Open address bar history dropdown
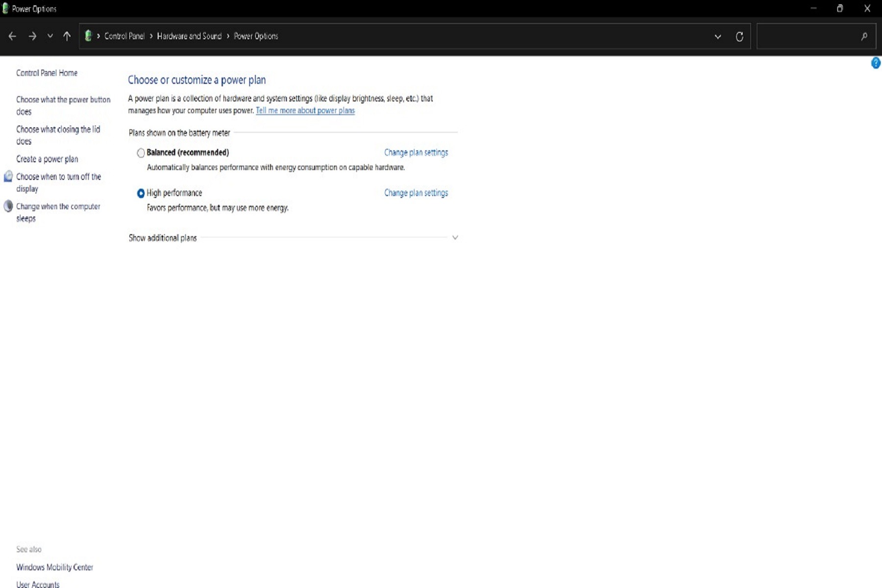 point(717,36)
